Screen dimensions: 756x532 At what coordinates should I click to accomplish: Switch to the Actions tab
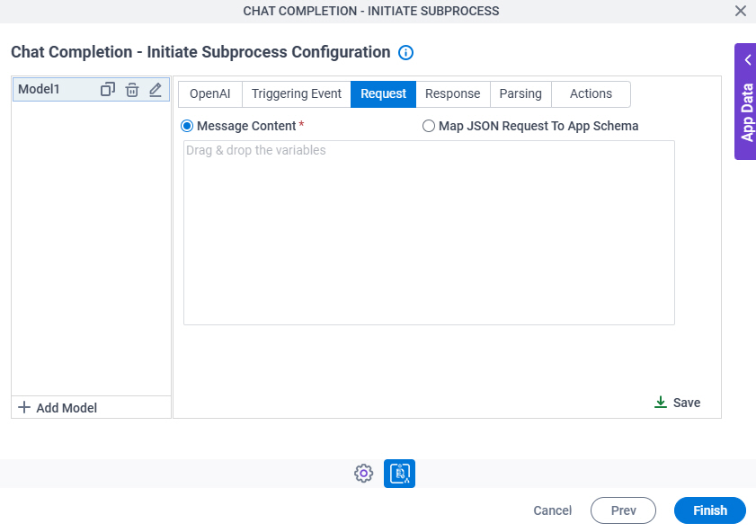(591, 94)
